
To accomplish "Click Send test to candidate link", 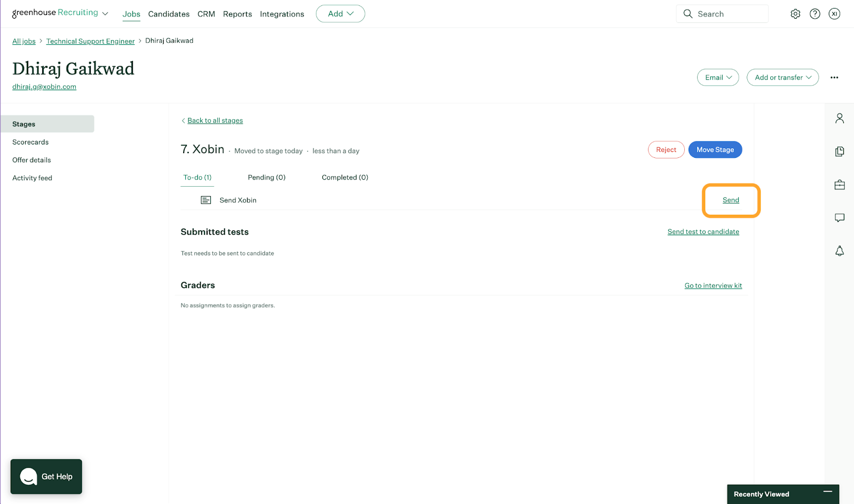I will tap(703, 231).
